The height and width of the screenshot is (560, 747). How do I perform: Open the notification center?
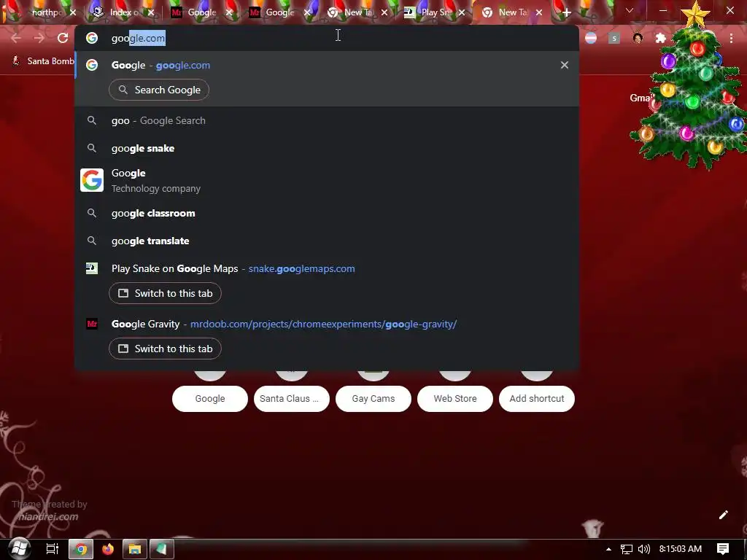click(723, 549)
